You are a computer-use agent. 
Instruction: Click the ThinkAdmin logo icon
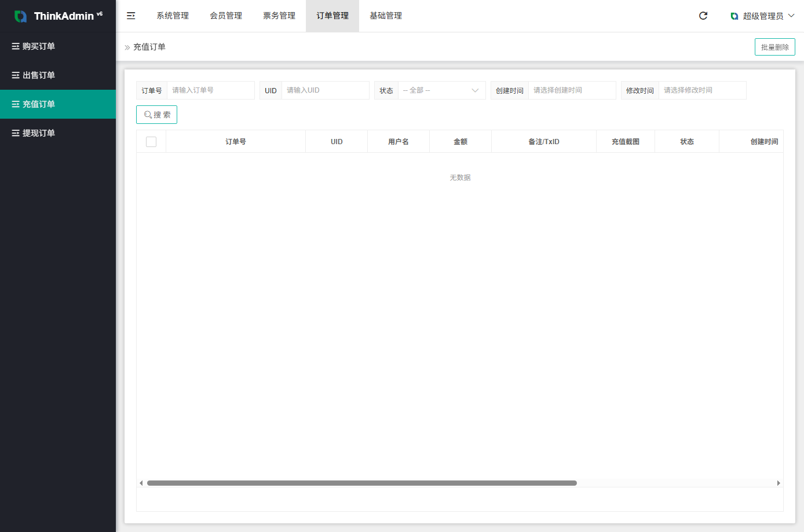coord(20,16)
